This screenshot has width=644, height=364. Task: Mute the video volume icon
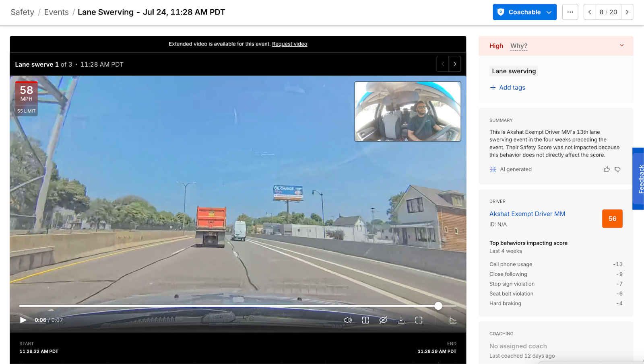[x=348, y=320]
